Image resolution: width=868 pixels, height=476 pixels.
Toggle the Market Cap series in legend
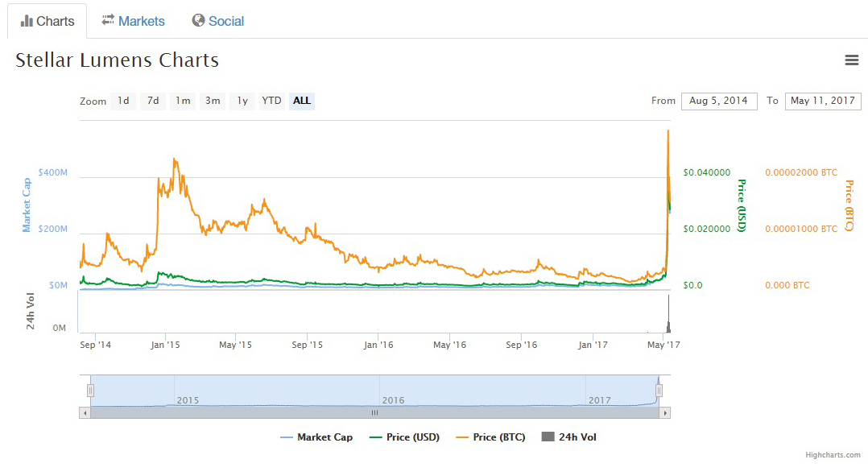[316, 437]
